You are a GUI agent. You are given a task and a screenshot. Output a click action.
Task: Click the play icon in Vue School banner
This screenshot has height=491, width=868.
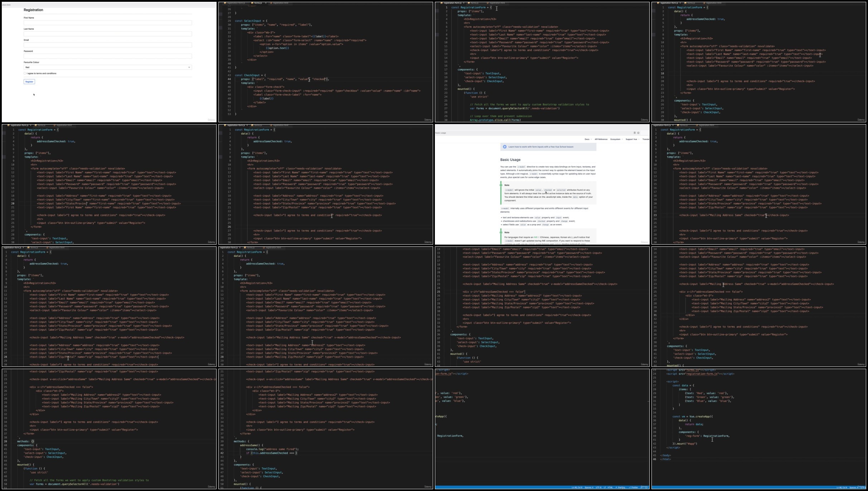pyautogui.click(x=505, y=147)
